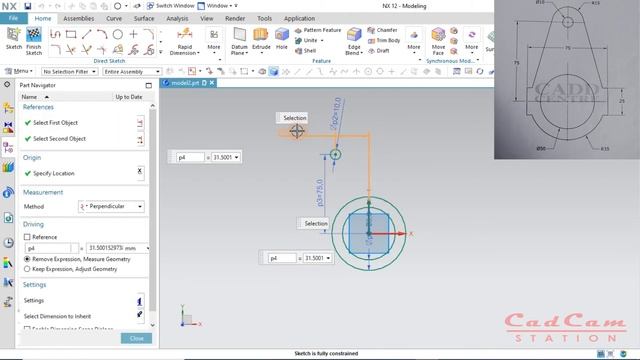This screenshot has width=640, height=360.
Task: Click the Select First Object pick icon
Action: click(x=140, y=122)
